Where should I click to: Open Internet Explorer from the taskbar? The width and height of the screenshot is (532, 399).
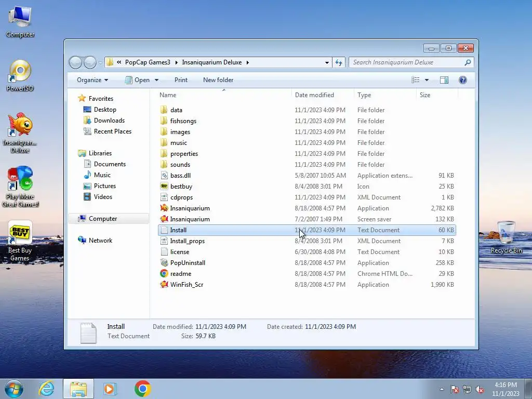click(46, 389)
